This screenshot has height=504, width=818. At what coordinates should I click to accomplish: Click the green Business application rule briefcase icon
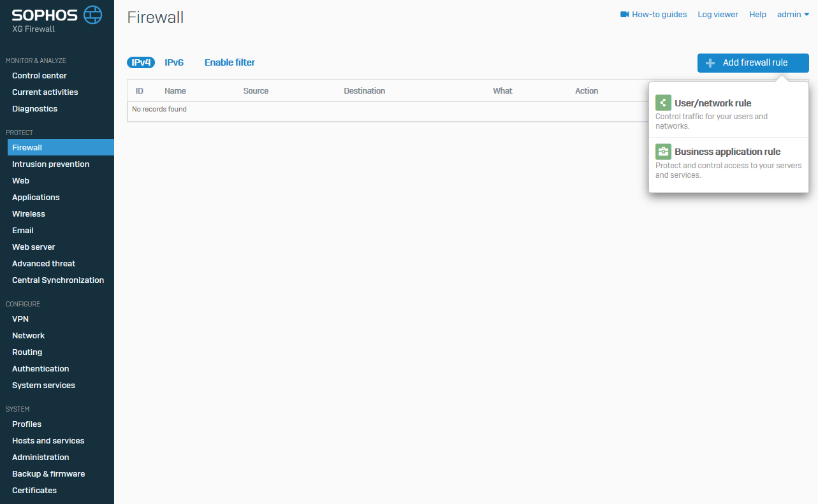[x=663, y=152]
